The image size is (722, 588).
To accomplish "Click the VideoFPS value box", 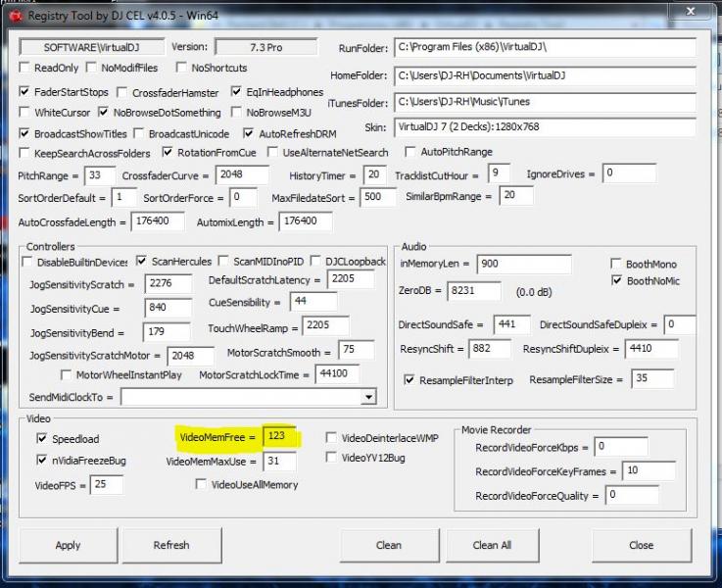I will click(107, 484).
